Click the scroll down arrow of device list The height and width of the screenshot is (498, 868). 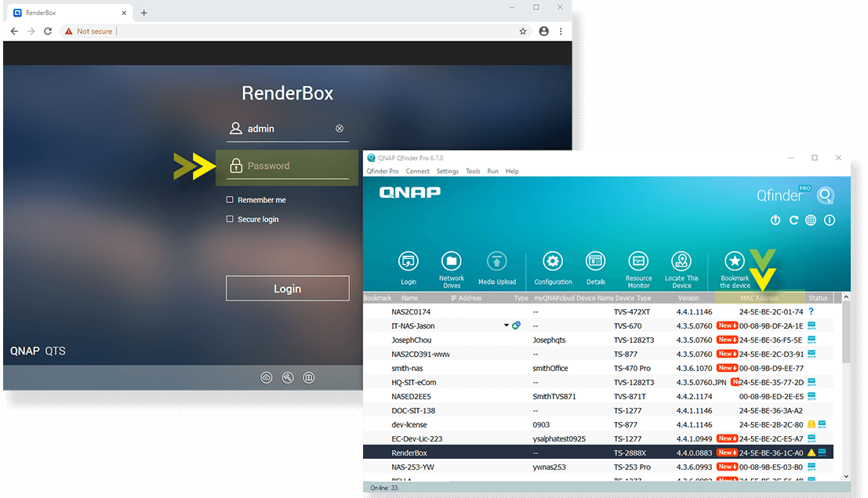846,476
